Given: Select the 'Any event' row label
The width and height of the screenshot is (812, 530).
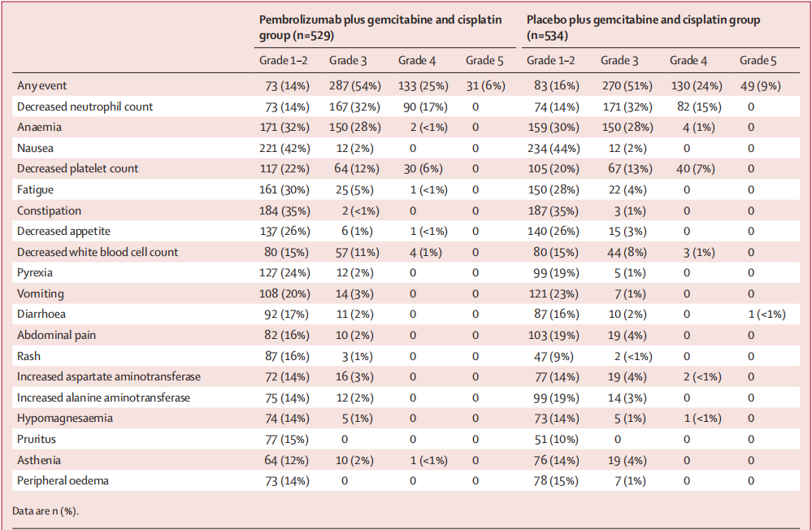Looking at the screenshot, I should tap(41, 85).
